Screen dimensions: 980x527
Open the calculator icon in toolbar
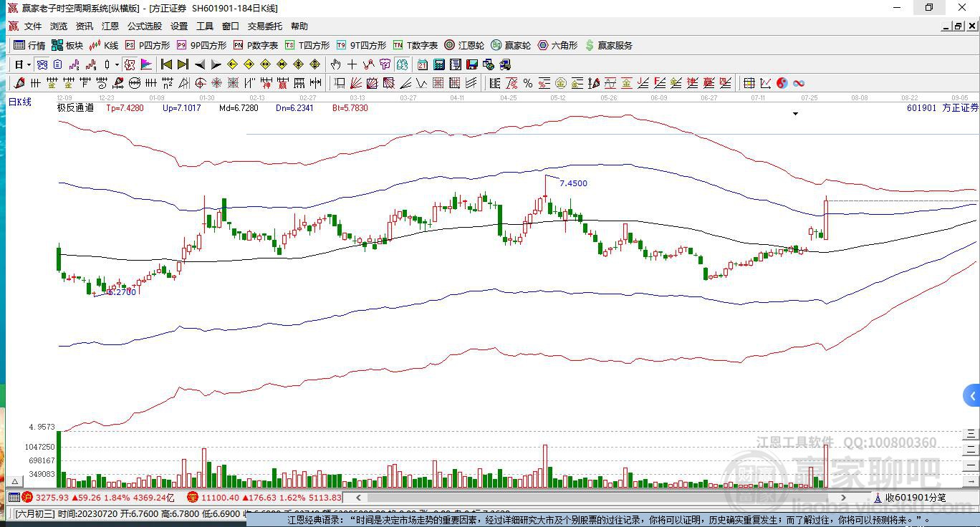click(x=439, y=64)
